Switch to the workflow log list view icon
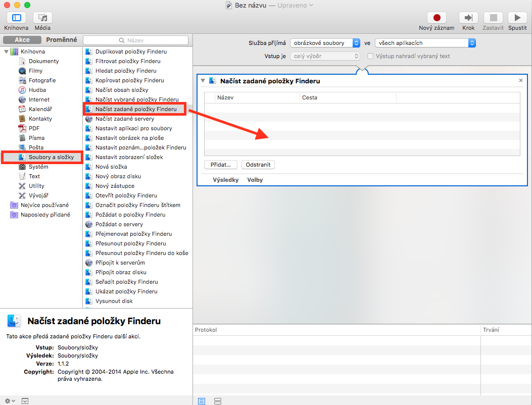 coord(202,400)
